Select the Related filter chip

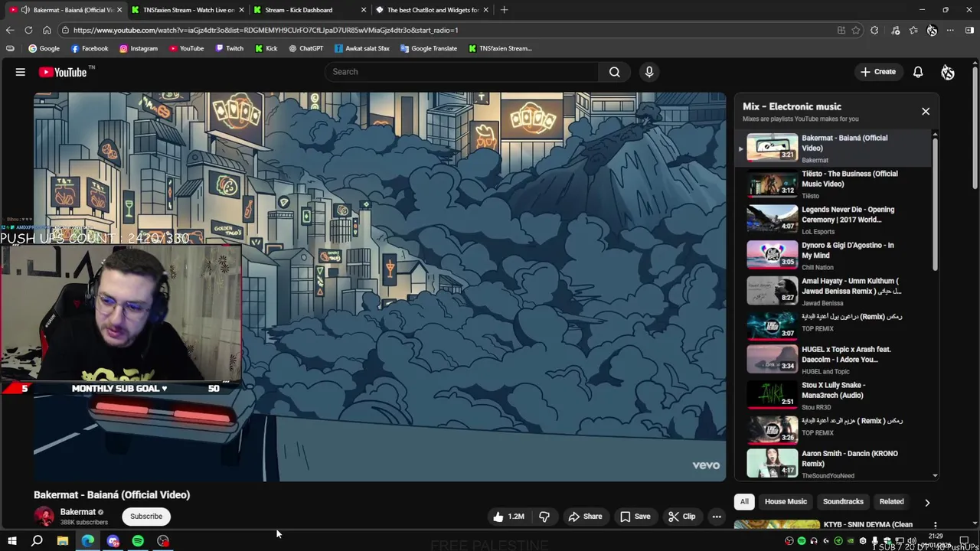point(891,502)
